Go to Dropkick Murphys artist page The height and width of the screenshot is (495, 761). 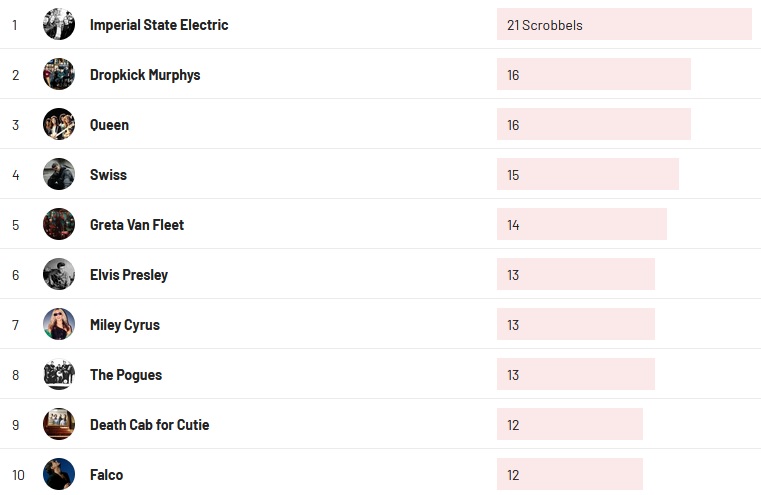[x=145, y=75]
